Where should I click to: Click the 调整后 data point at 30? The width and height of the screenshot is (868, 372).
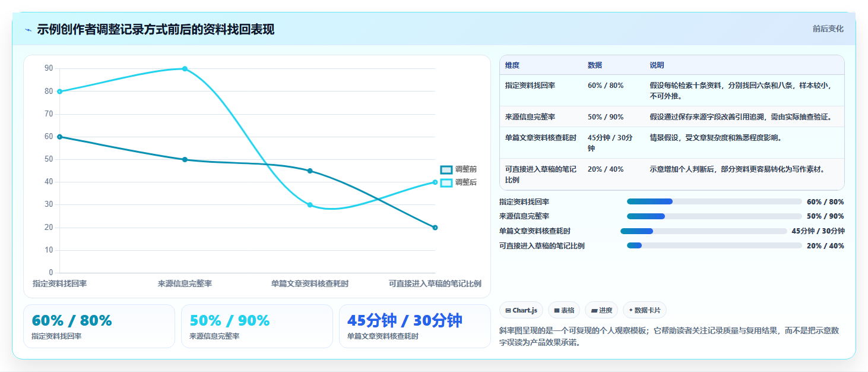click(310, 205)
